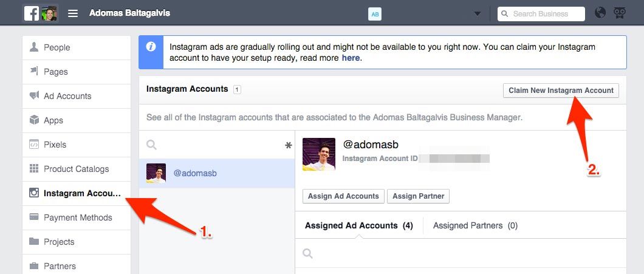Viewport: 644px width, 274px height.
Task: Open the hamburger menu icon
Action: pyautogui.click(x=73, y=13)
